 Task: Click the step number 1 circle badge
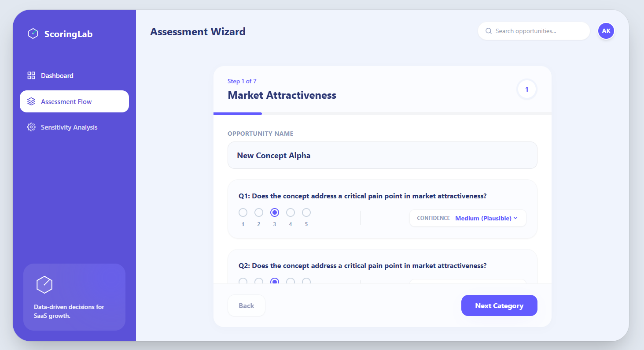(x=526, y=89)
